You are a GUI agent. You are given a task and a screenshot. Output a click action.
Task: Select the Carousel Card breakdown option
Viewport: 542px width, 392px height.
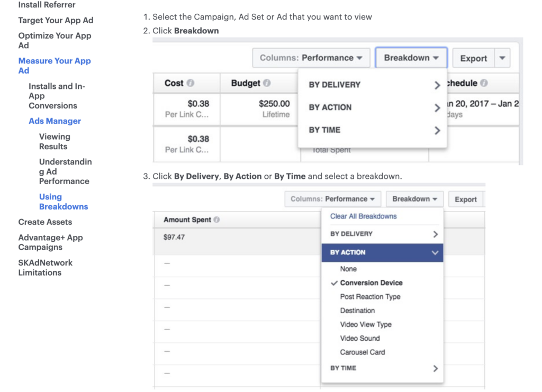pyautogui.click(x=362, y=352)
